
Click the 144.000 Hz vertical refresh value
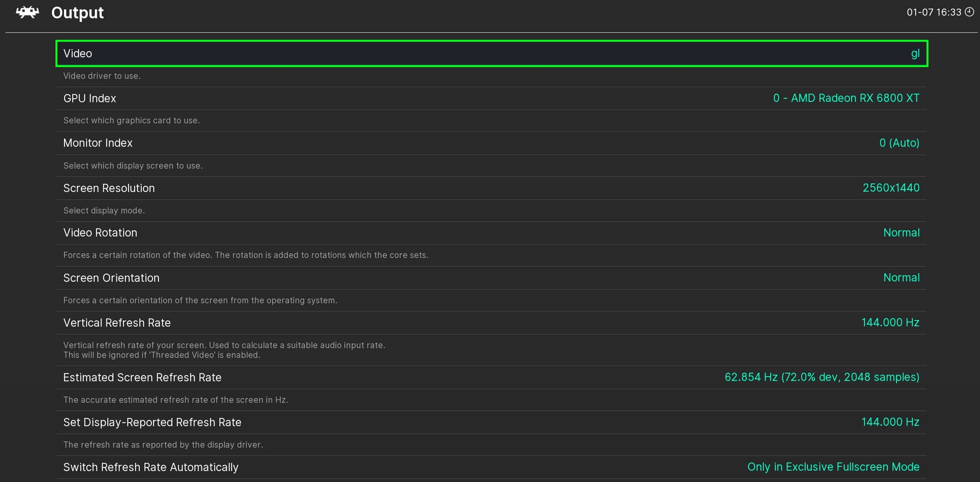(890, 322)
